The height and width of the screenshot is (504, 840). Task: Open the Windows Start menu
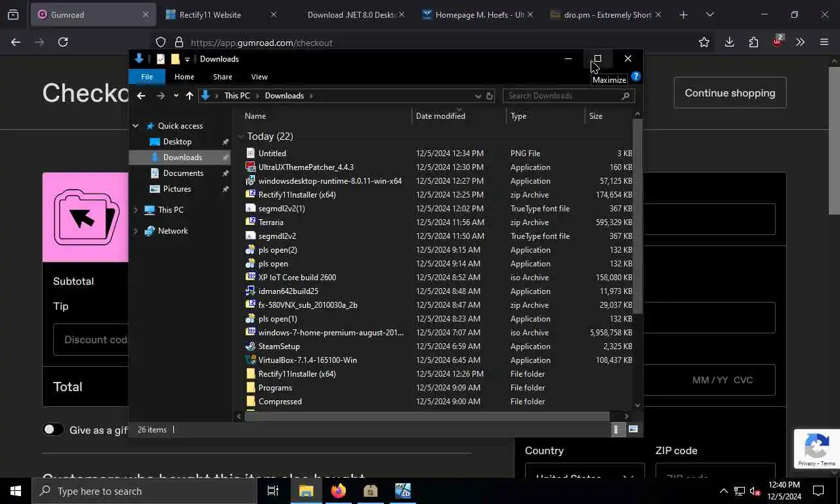click(x=16, y=491)
